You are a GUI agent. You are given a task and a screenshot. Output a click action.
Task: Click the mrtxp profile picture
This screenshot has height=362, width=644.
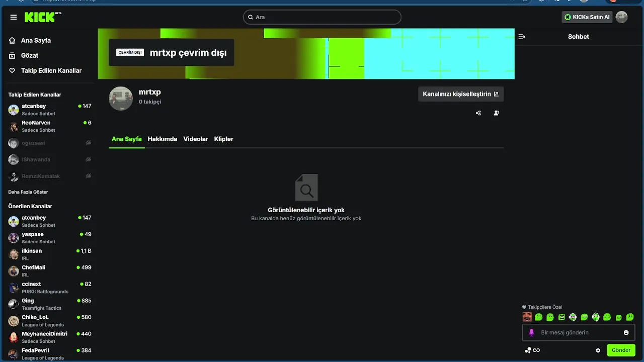(121, 99)
